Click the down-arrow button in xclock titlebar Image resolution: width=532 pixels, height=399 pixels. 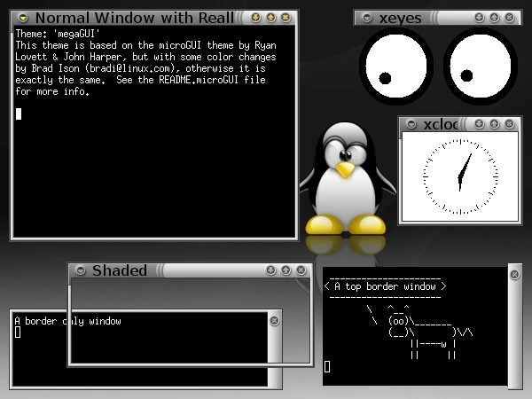click(x=479, y=124)
